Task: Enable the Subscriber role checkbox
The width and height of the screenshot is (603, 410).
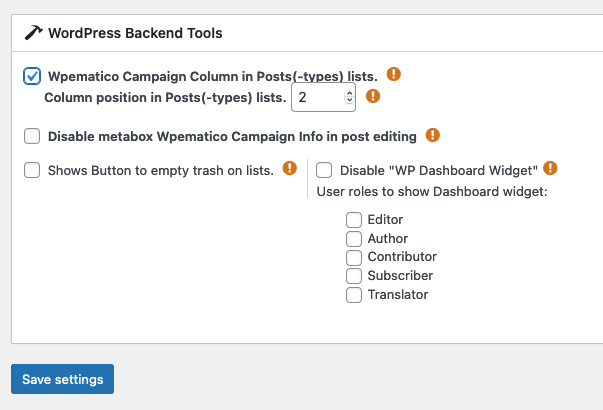Action: [x=354, y=276]
